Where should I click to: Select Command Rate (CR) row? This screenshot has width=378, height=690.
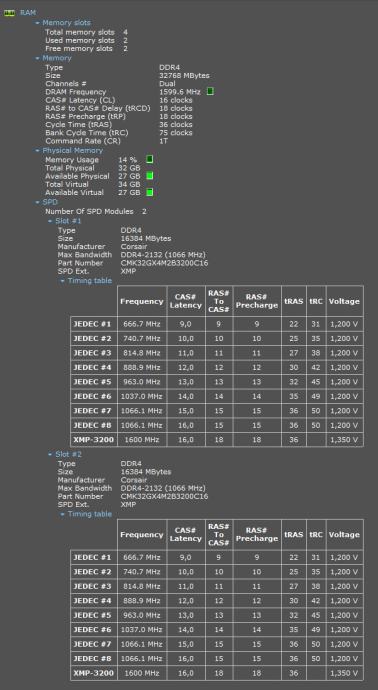pos(106,141)
